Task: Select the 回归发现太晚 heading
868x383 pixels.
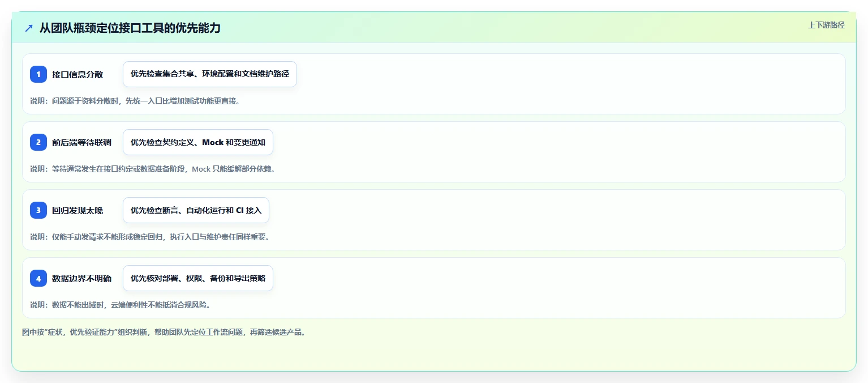Action: pos(78,210)
